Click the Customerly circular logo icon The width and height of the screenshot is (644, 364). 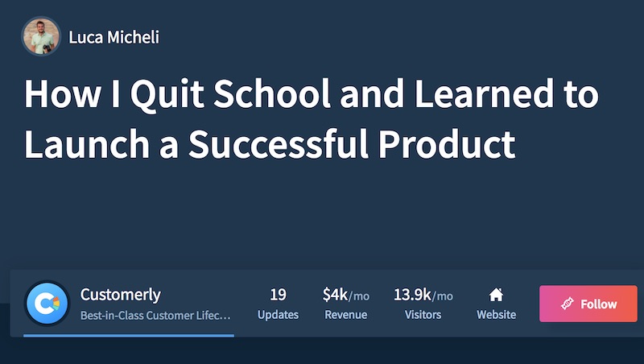click(46, 303)
